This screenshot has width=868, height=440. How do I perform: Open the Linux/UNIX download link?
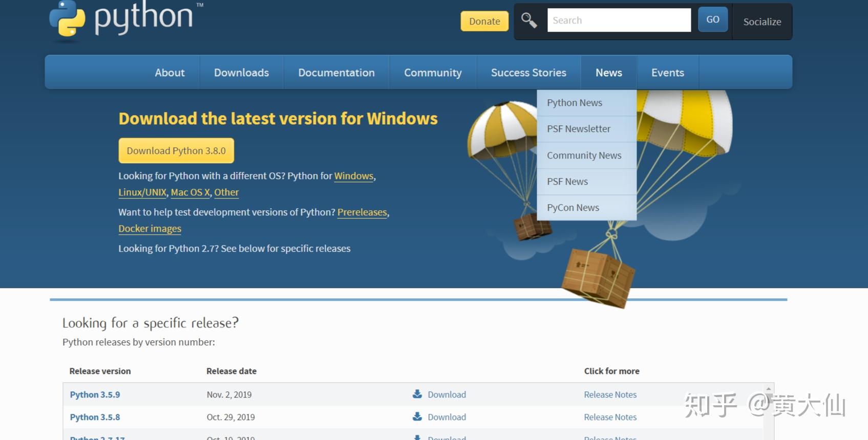142,192
